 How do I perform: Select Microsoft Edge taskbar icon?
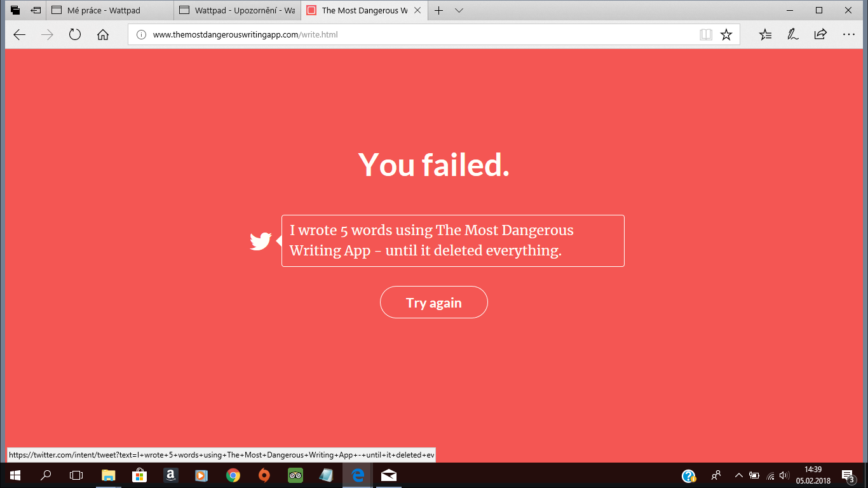(358, 475)
